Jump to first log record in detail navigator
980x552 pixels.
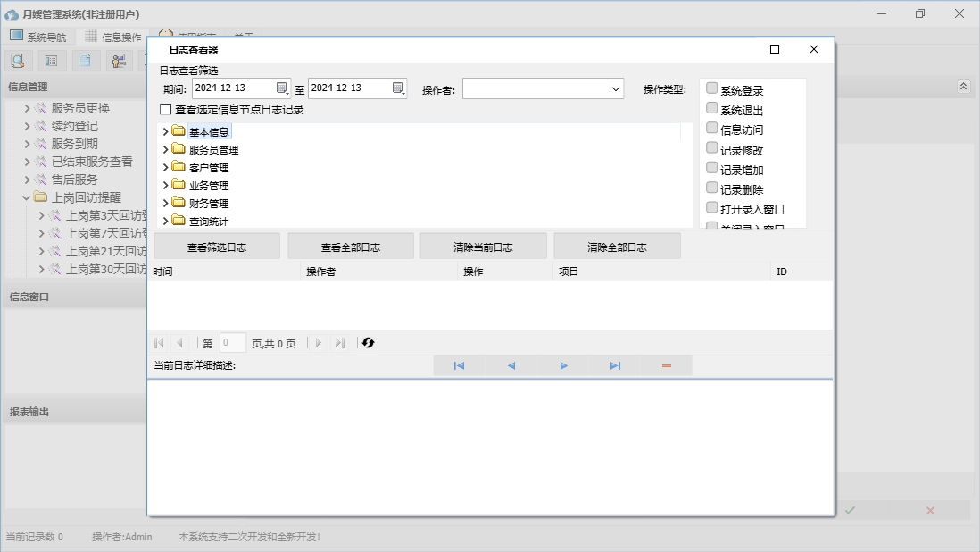click(459, 365)
